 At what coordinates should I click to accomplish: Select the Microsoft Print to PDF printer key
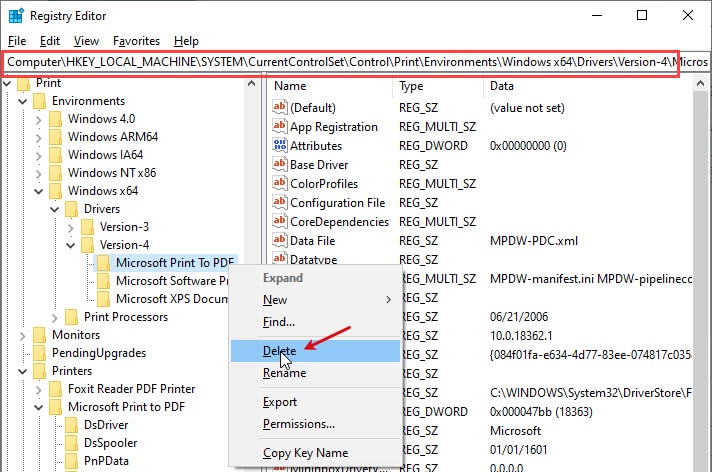point(126,407)
